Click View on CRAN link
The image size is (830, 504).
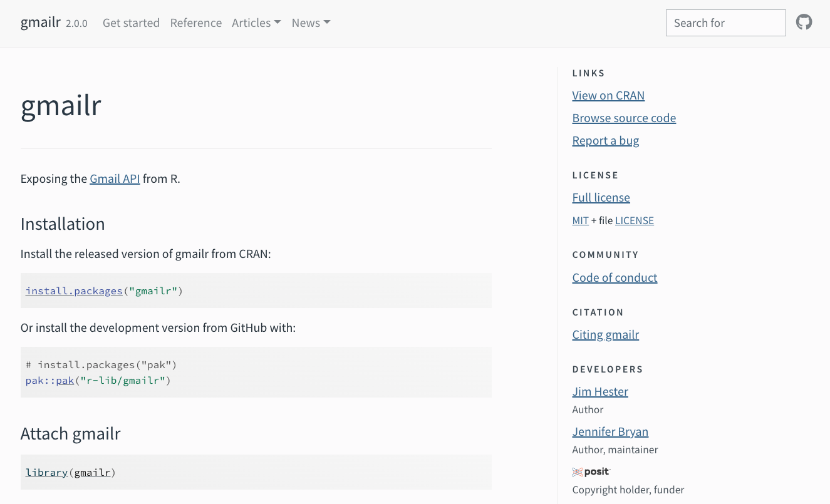pyautogui.click(x=608, y=96)
